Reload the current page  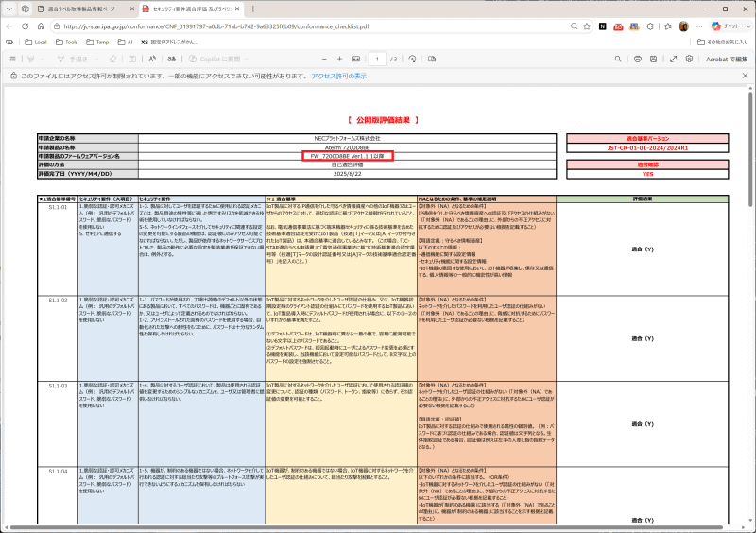[26, 26]
